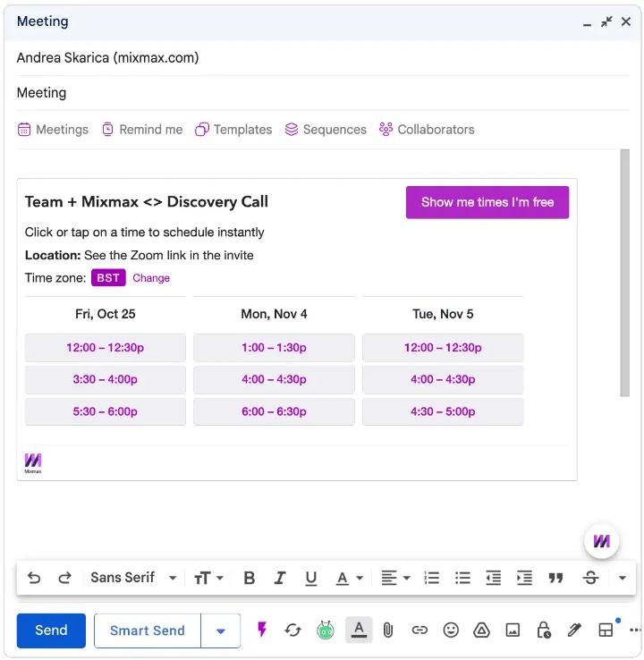Expand the Smart Send options arrow
Screen dimensions: 644x660
[x=221, y=630]
